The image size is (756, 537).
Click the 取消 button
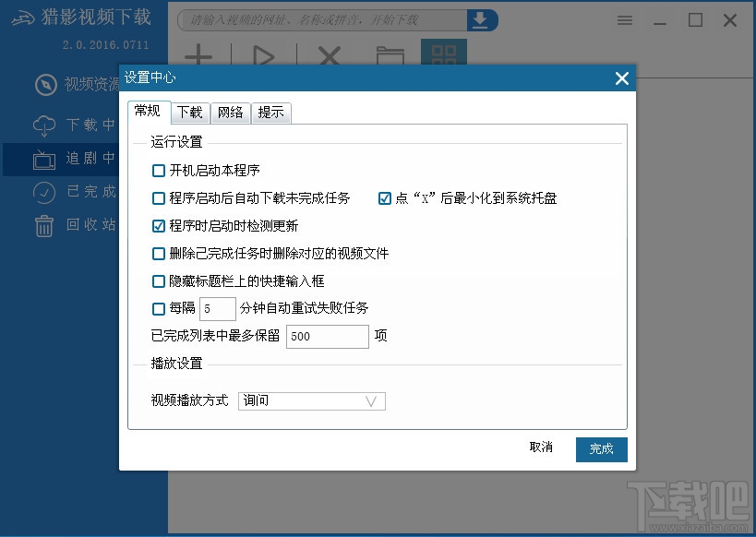(x=541, y=447)
